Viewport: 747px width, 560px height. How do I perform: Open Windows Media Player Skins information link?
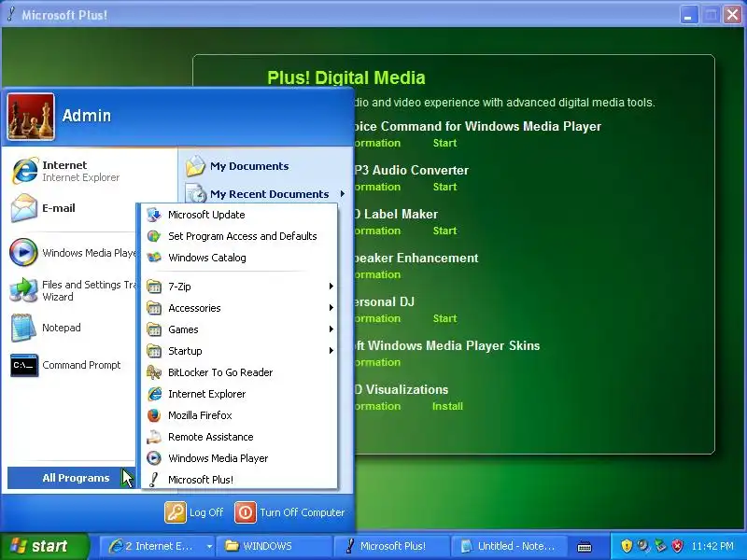pos(378,362)
